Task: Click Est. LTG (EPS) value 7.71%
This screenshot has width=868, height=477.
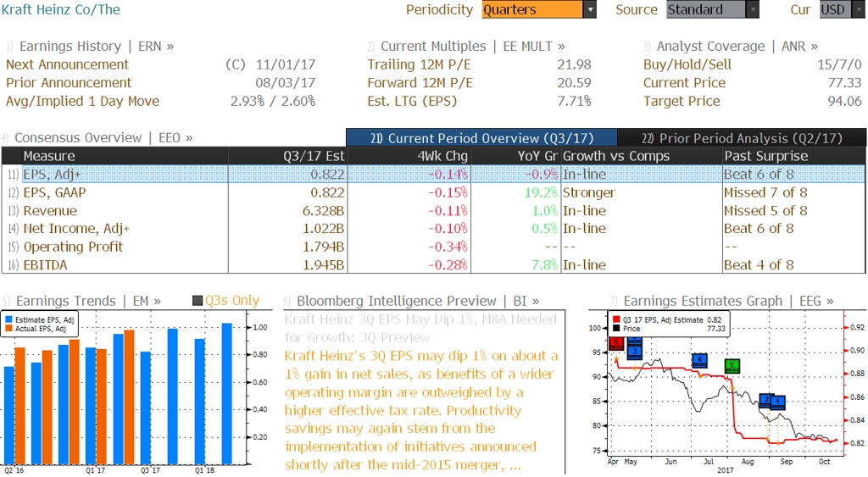Action: tap(574, 102)
